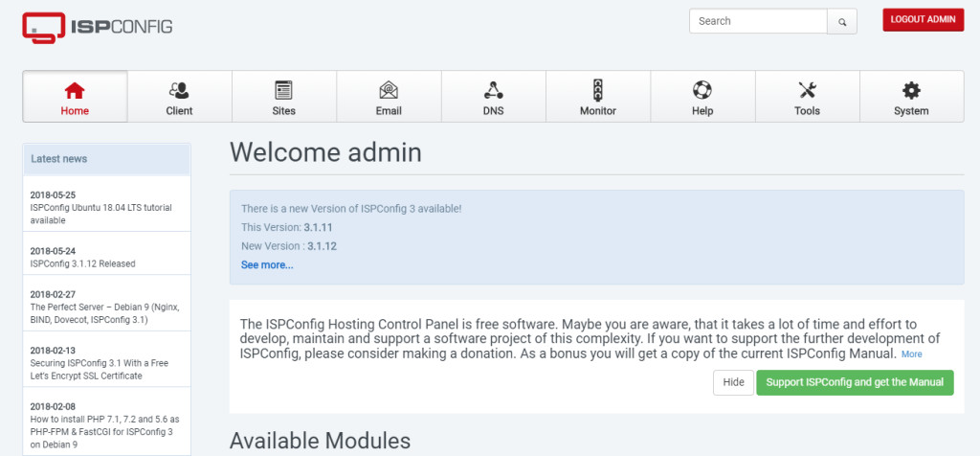Image resolution: width=980 pixels, height=456 pixels.
Task: Open the Help lifebuoy icon
Action: coord(702,90)
